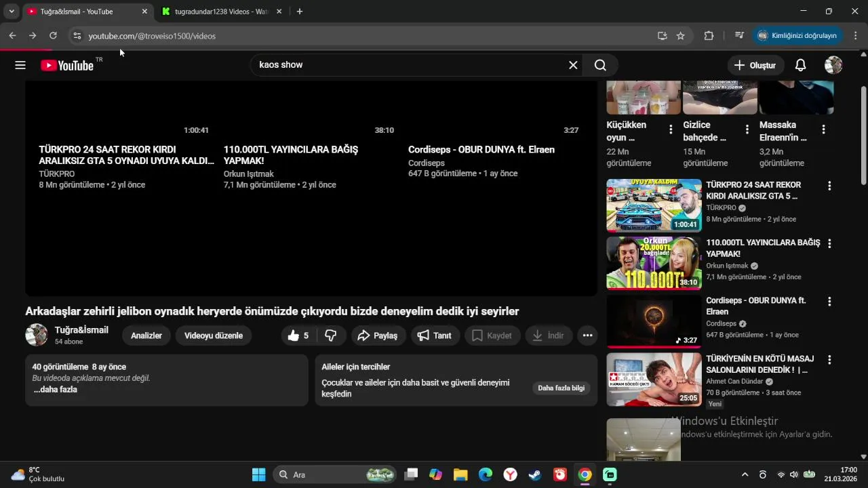Open options menu for Cordiseps sidebar video

coord(829,302)
